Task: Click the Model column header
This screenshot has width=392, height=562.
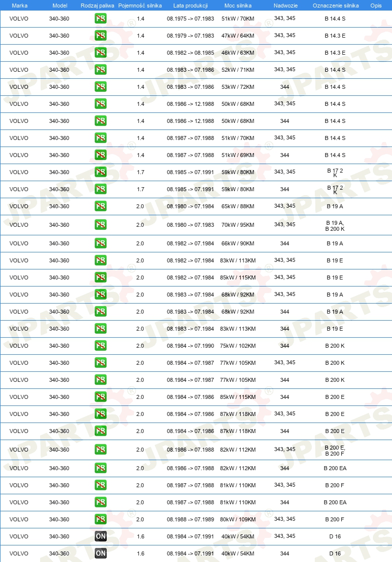Action: click(x=60, y=6)
